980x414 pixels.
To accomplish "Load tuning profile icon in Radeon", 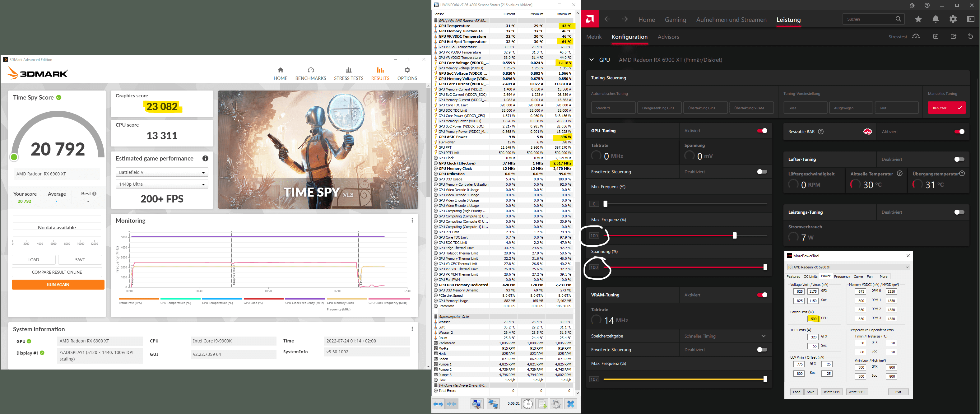I will 936,36.
